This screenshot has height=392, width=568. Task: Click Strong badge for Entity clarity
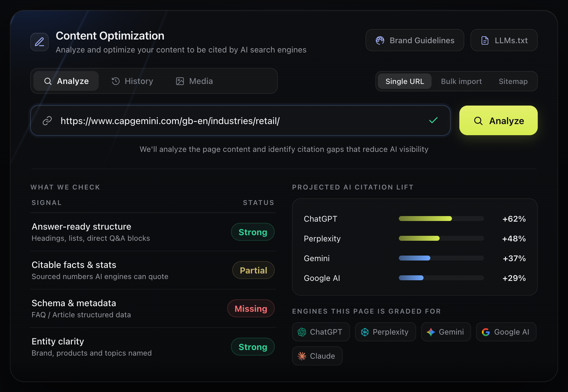coord(253,347)
